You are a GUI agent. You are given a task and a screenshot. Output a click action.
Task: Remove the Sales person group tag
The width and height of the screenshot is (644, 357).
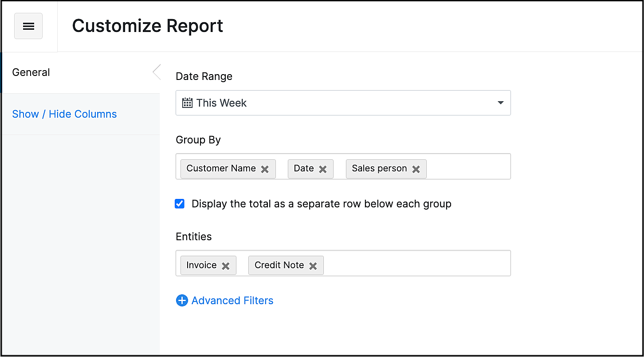pos(416,169)
